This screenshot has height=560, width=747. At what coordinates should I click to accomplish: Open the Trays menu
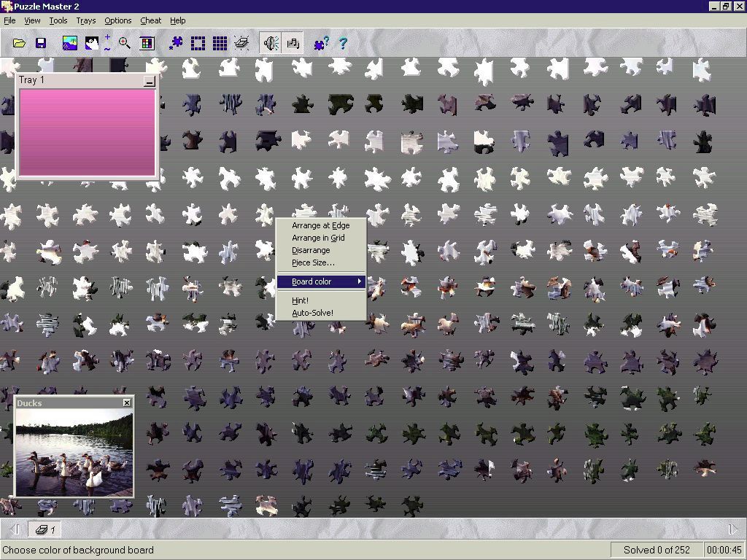pos(86,20)
